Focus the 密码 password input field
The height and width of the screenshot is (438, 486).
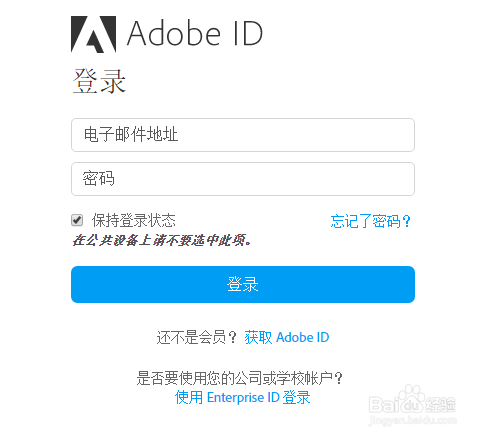coord(243,179)
